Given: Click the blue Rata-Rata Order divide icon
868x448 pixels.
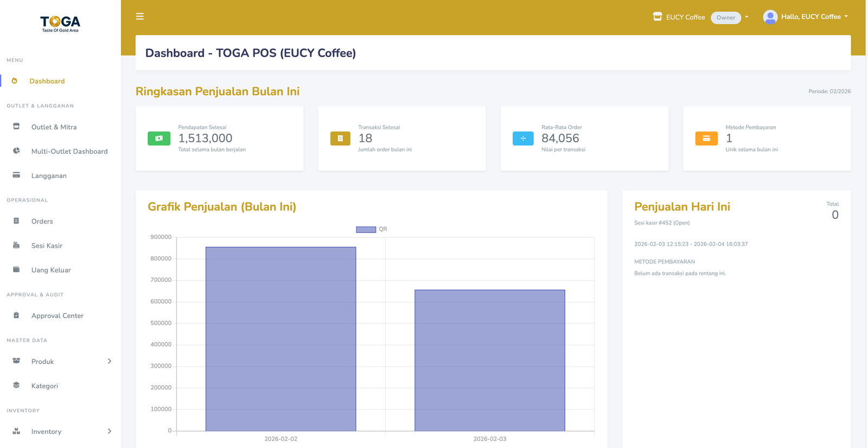Looking at the screenshot, I should [523, 138].
